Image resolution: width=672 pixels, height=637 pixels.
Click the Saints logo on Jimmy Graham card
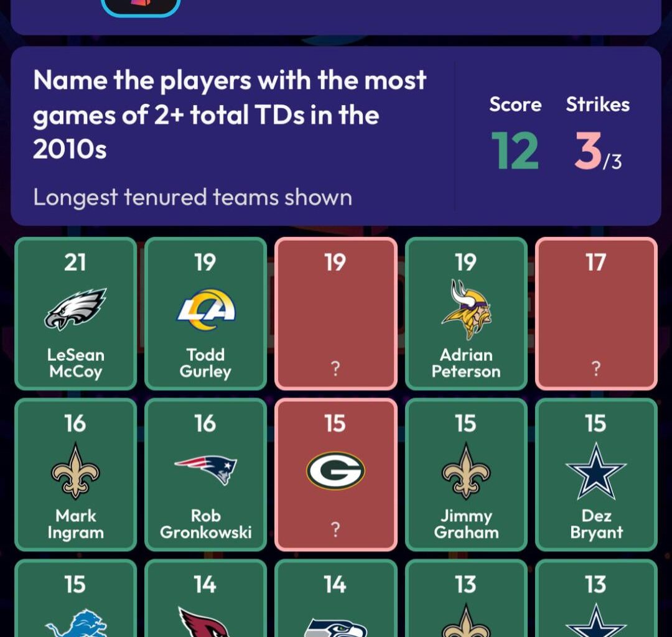[x=465, y=470]
